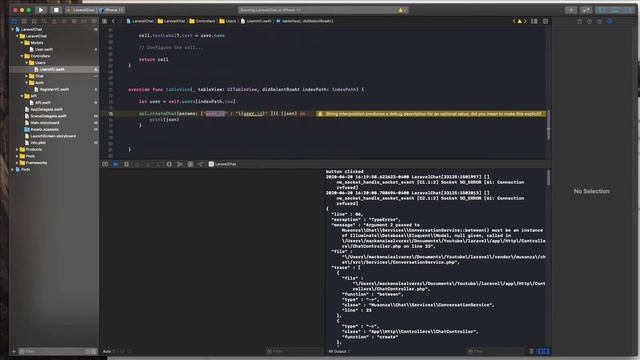Select the scheme and iPhone 11 destination
The width and height of the screenshot is (640, 360).
[x=96, y=10]
